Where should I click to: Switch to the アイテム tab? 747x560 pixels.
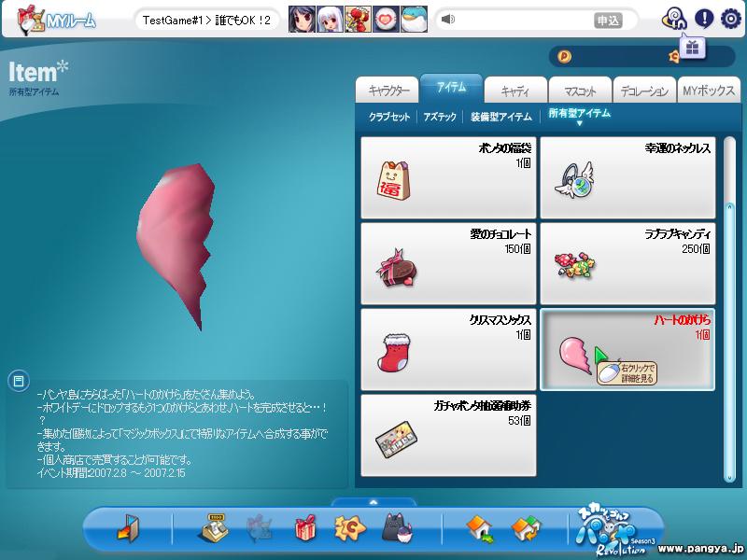(x=451, y=88)
